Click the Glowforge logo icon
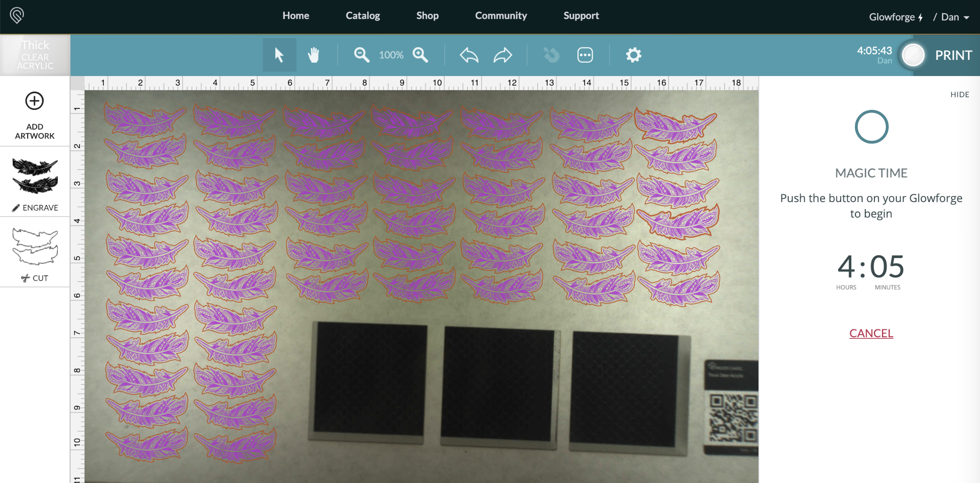 (17, 16)
